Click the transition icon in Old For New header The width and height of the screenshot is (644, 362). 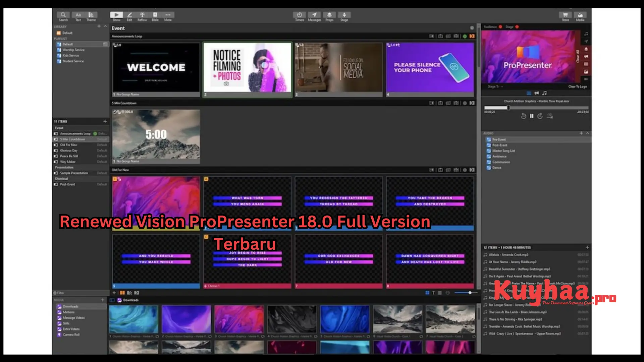(472, 170)
